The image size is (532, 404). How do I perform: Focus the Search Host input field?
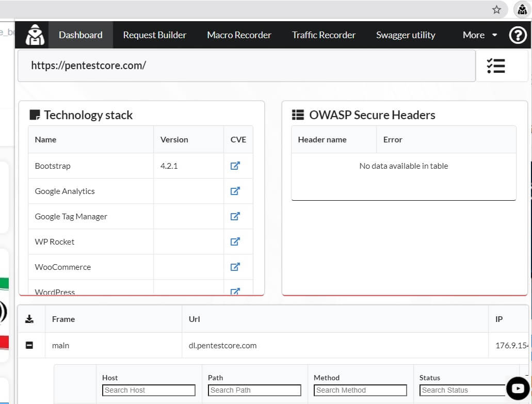pyautogui.click(x=149, y=390)
